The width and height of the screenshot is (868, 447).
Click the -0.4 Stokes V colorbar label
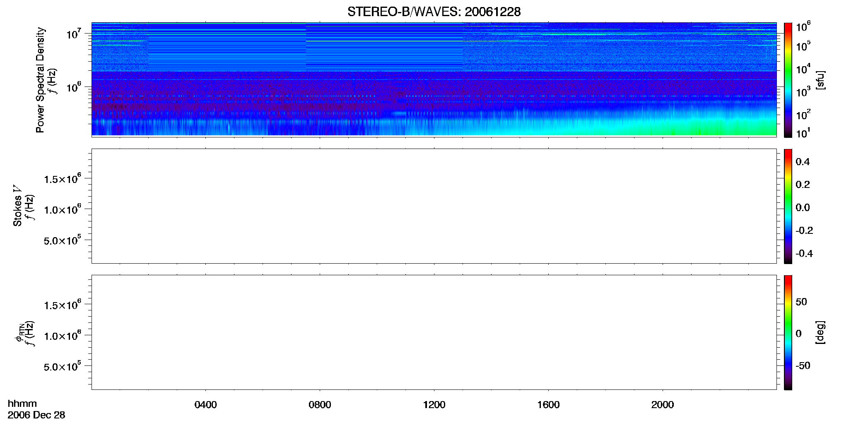(804, 253)
